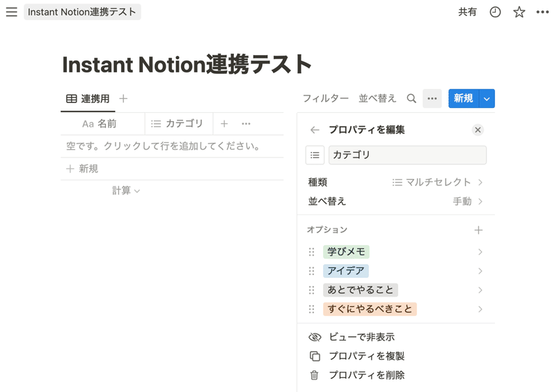Screen dimensions: 557x392
Task: Search the database with magnifier icon
Action: point(411,98)
